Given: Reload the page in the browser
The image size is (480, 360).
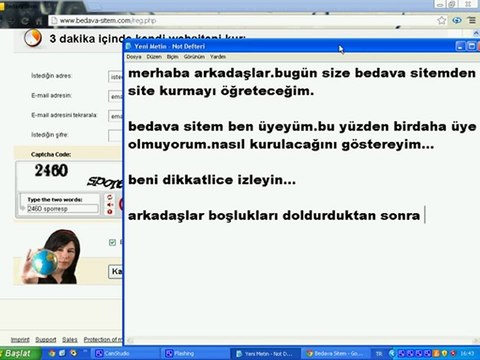Looking at the screenshot, I should click(25, 21).
